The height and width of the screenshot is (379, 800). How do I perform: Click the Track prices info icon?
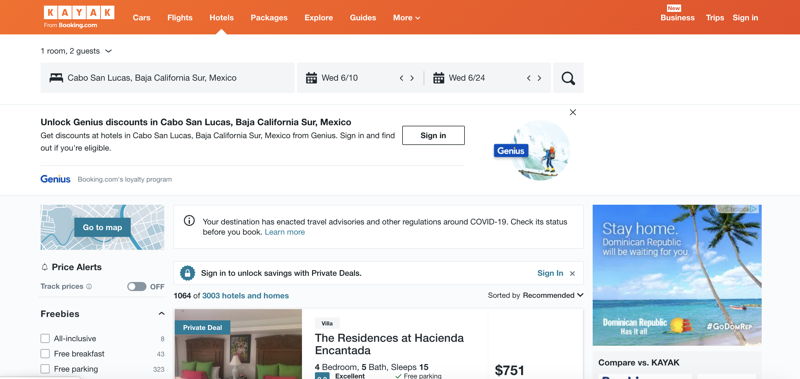point(89,287)
